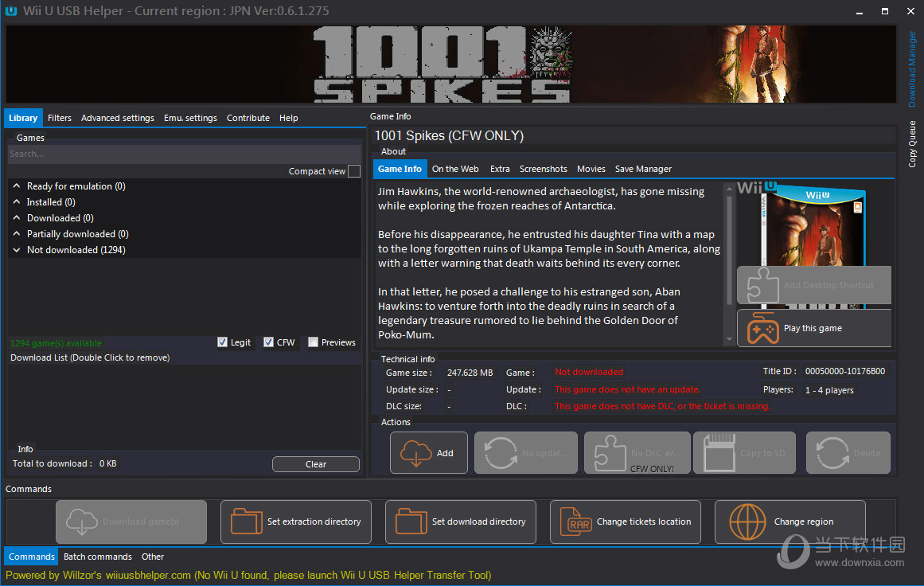The image size is (924, 586).
Task: Enable the Compact view checkbox
Action: 354,171
